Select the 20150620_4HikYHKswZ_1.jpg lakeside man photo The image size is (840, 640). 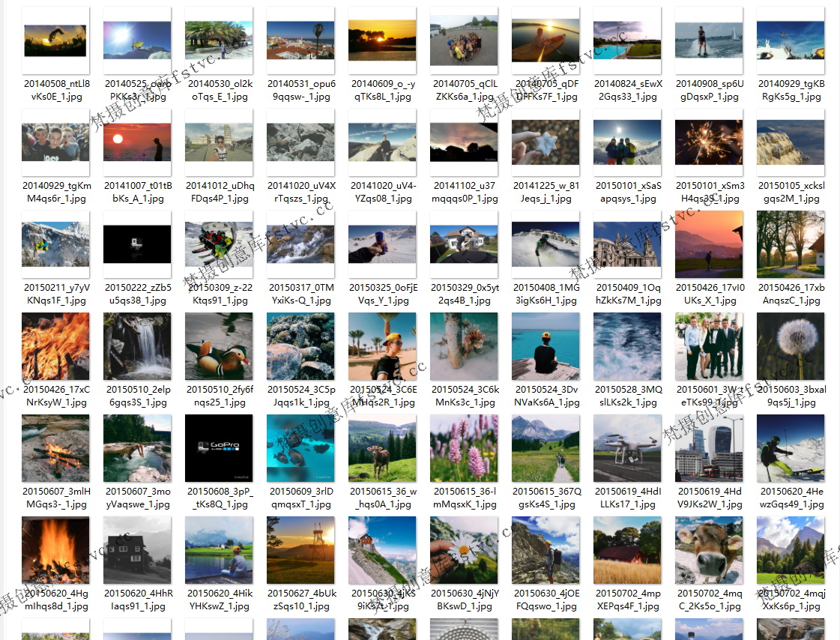219,551
